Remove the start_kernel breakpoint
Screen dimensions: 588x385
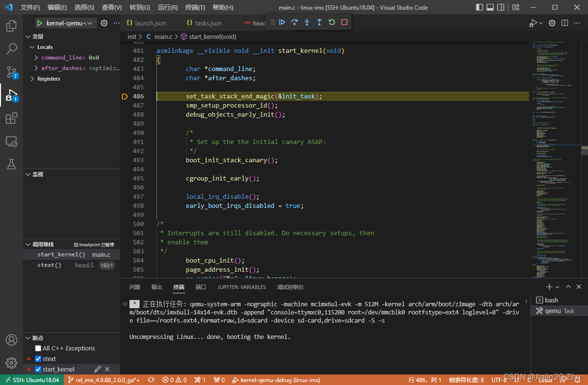[x=107, y=369]
